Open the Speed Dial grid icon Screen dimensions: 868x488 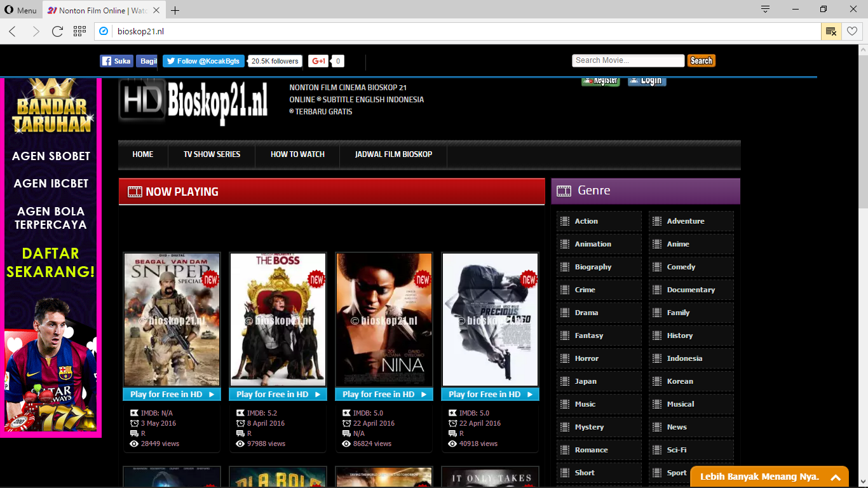click(x=79, y=31)
